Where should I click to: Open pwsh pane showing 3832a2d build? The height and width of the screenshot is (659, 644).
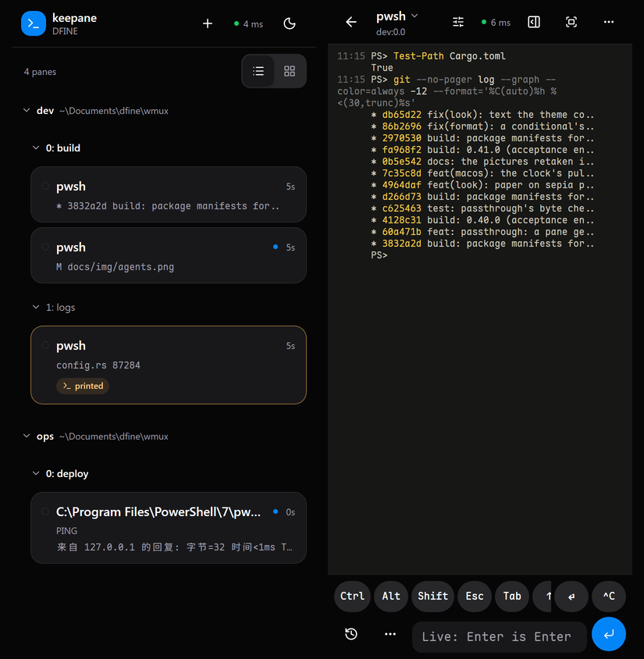pyautogui.click(x=169, y=194)
